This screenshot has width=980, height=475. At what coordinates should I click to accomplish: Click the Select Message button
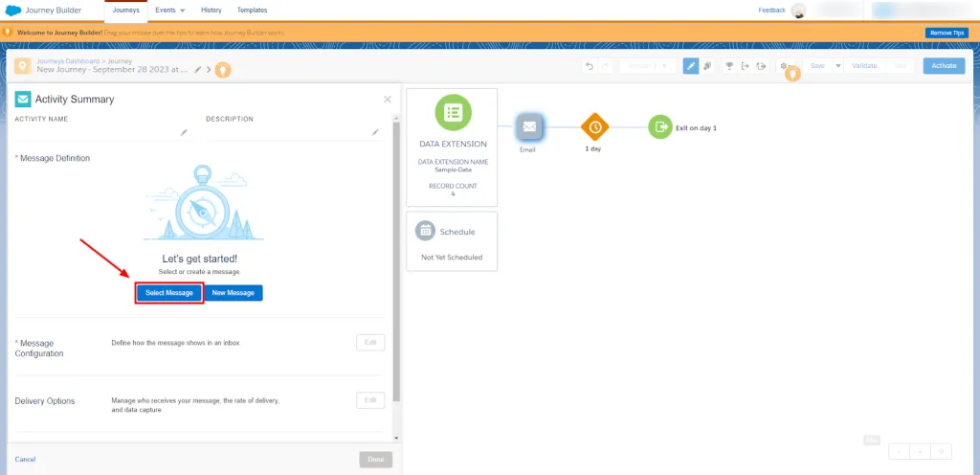point(169,292)
